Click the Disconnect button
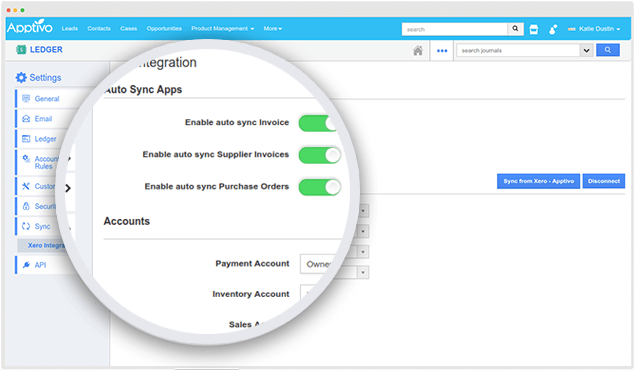This screenshot has width=635, height=371. (603, 181)
